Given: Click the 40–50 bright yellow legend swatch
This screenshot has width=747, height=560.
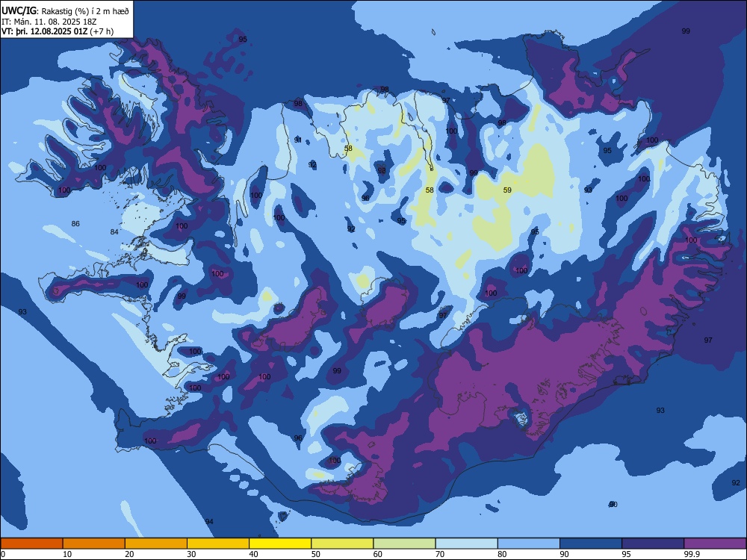Looking at the screenshot, I should tap(280, 544).
